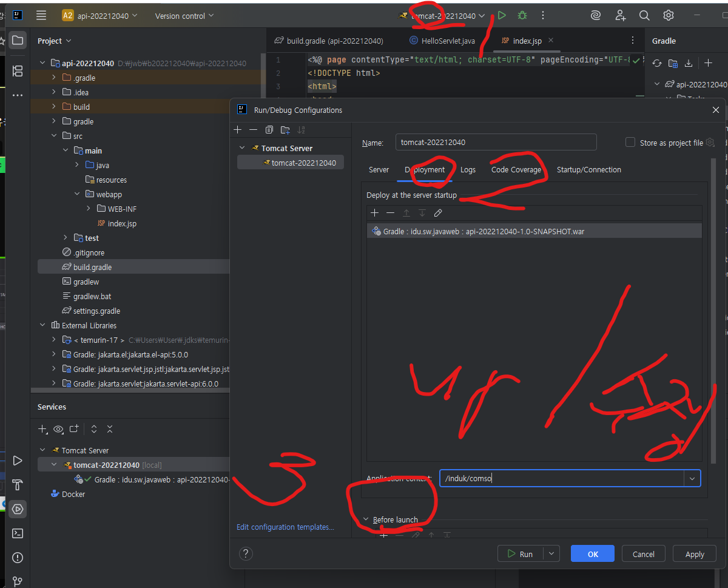Open Edit configuration templates link
The height and width of the screenshot is (588, 728).
[x=285, y=527]
